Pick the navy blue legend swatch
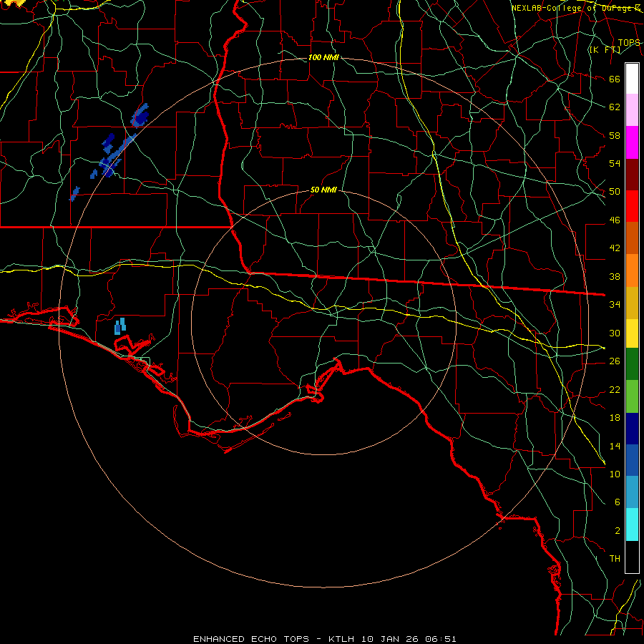 632,429
